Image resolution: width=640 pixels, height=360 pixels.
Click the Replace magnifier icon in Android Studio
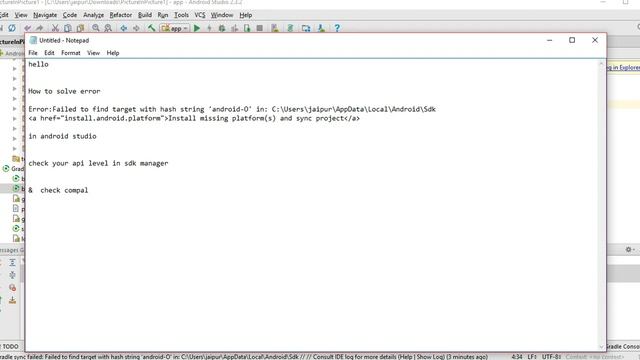tap(108, 28)
